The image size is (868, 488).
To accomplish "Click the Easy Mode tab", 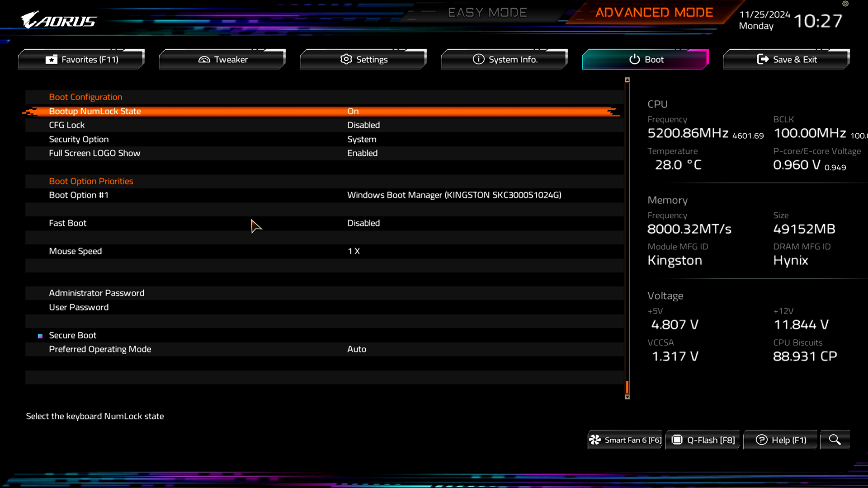I will tap(488, 12).
